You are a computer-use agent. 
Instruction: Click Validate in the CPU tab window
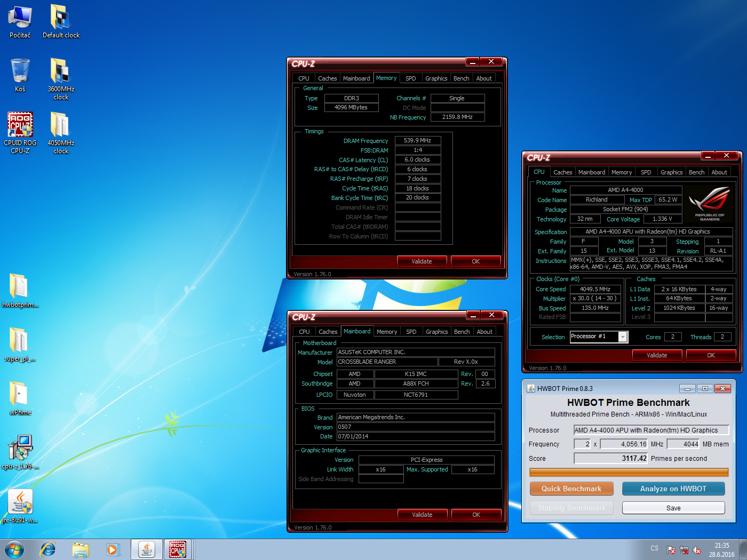pyautogui.click(x=657, y=355)
